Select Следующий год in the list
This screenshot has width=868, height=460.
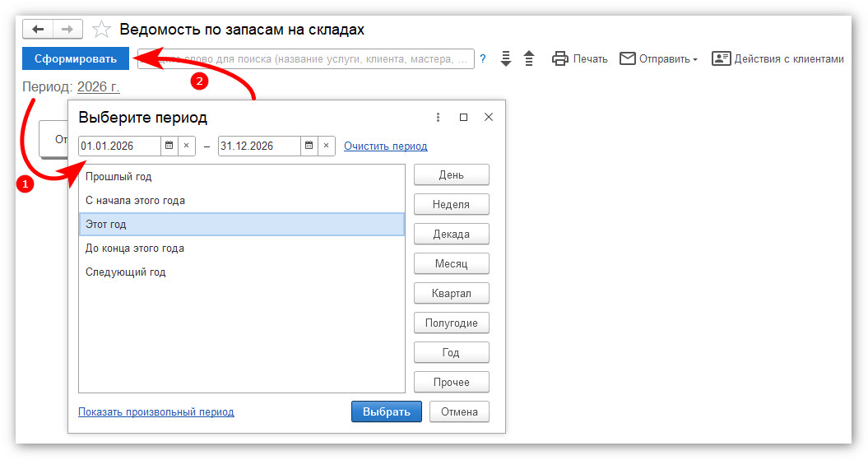click(x=242, y=272)
